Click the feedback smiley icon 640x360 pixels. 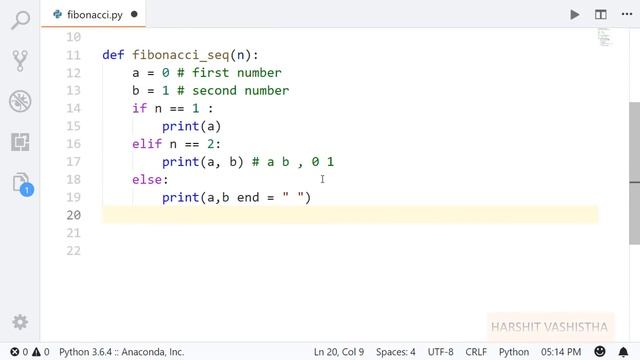pos(600,351)
